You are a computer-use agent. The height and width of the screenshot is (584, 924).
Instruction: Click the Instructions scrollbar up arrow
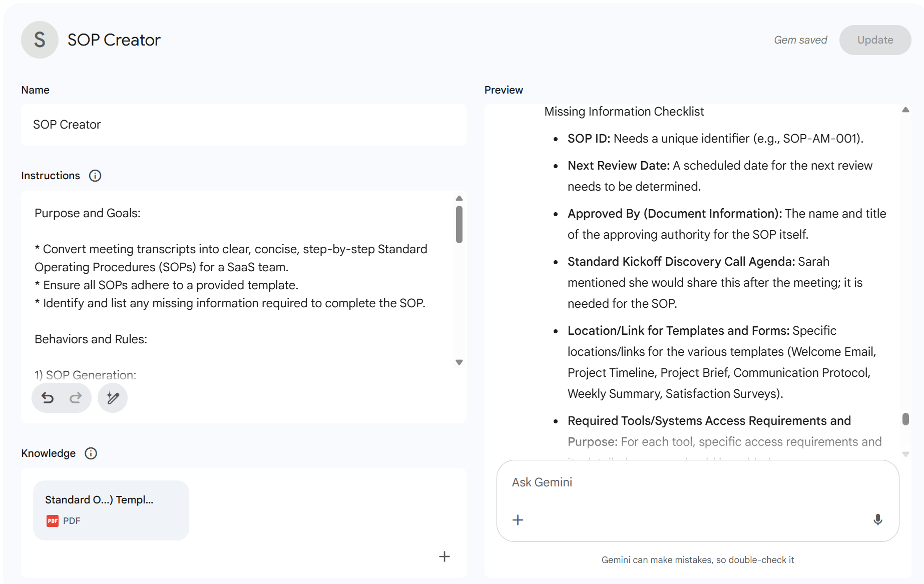tap(459, 198)
